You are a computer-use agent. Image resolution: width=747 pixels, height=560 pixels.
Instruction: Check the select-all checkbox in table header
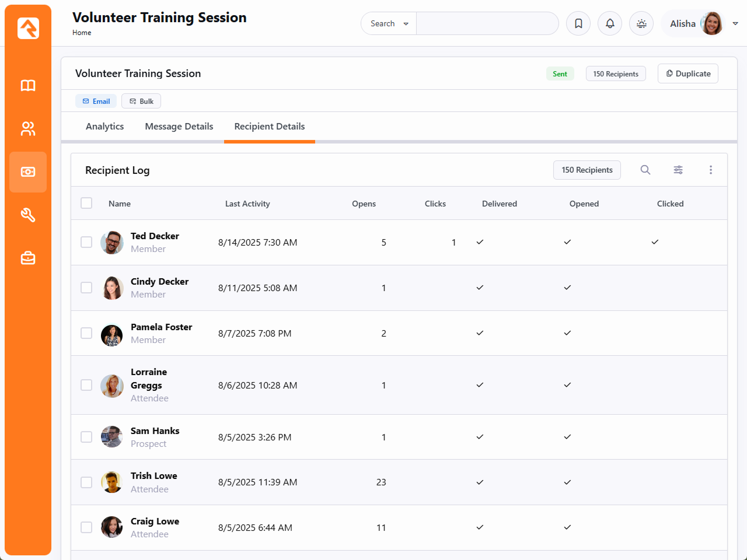click(86, 203)
